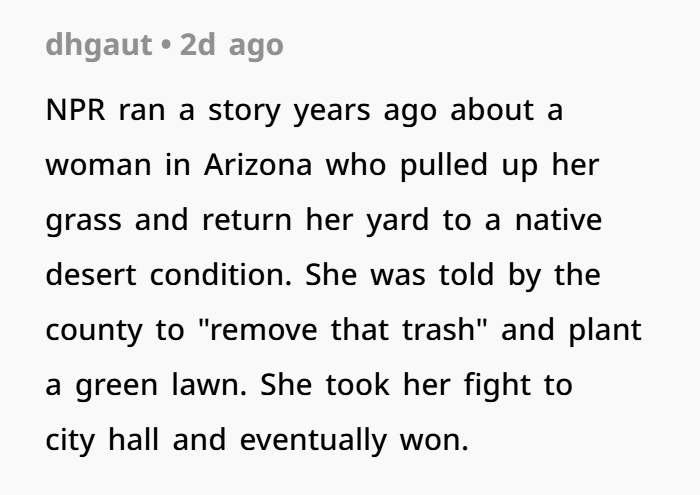Click the word 'yard' in the comment
This screenshot has width=700, height=495.
point(398,221)
